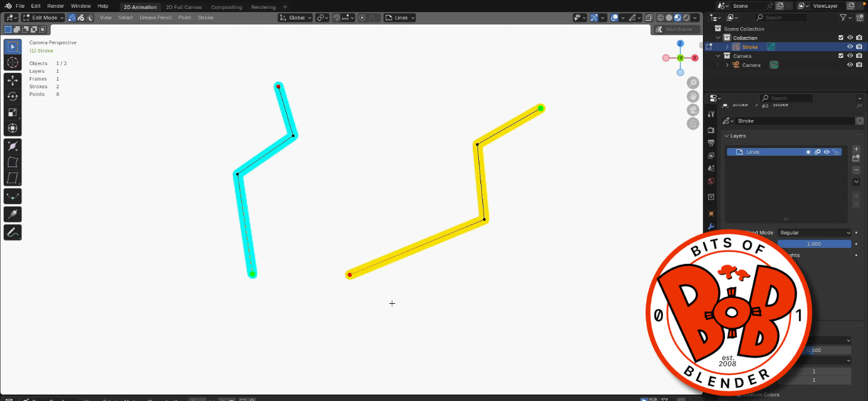Open the Render menu
Screen dimensions: 868x401
point(55,6)
